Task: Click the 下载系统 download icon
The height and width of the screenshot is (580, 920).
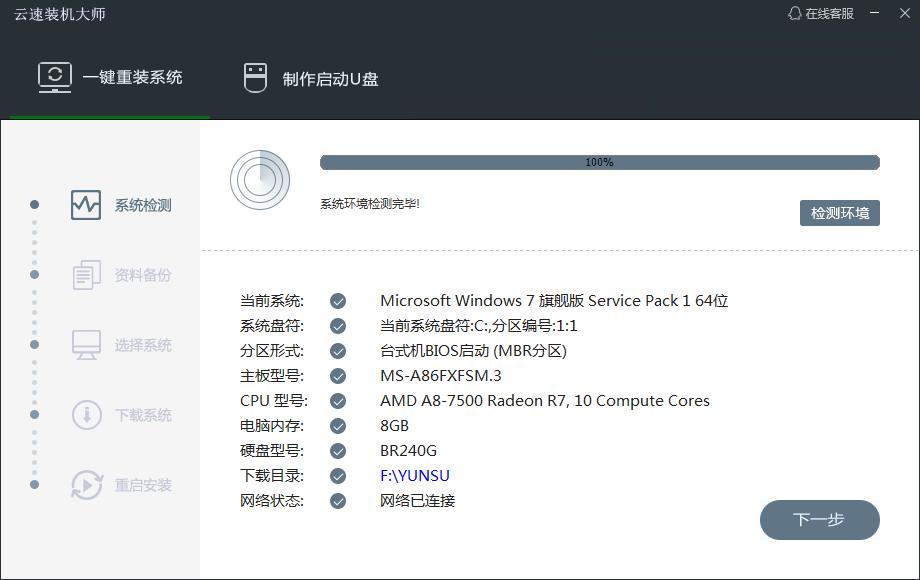Action: point(85,414)
